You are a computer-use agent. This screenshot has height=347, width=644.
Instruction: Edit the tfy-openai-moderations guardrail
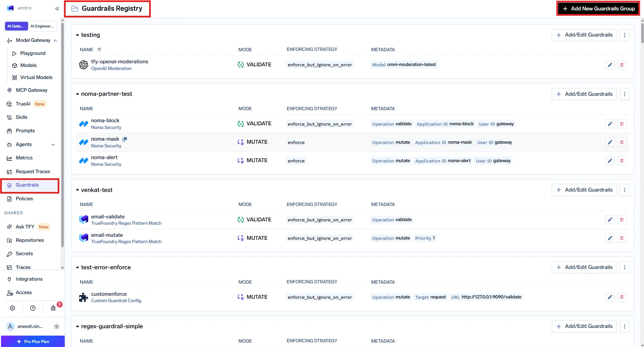(x=610, y=65)
